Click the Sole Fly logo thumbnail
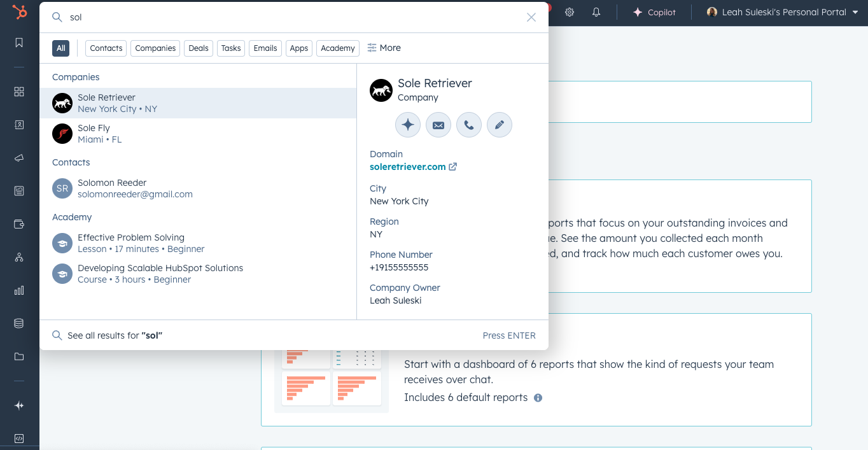Screen dimensions: 868x450 62,134
